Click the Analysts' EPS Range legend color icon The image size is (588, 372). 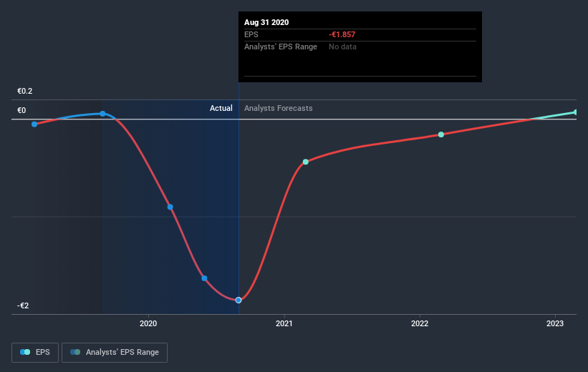(x=75, y=352)
